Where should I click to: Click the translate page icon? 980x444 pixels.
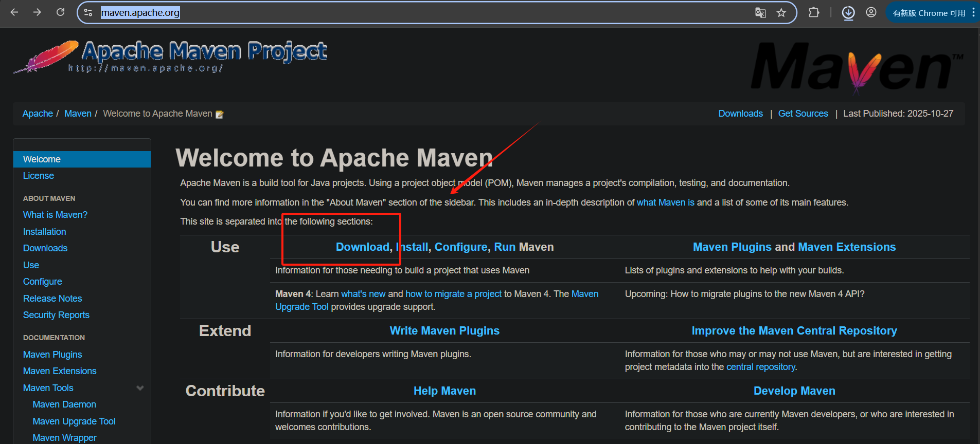760,13
